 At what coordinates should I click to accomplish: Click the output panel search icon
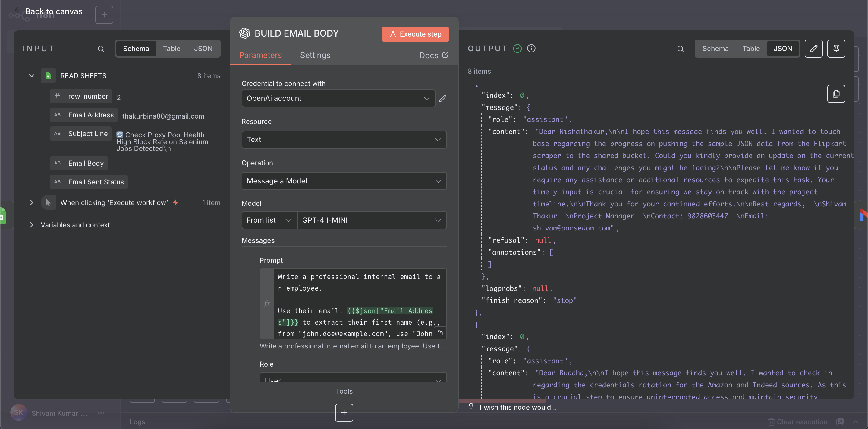tap(680, 49)
